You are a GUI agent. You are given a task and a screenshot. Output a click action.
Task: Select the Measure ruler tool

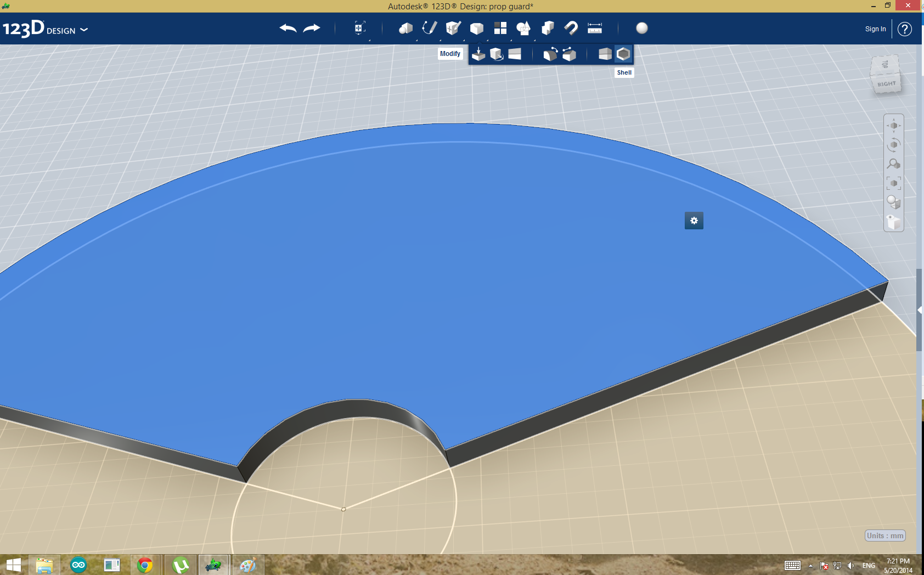(595, 28)
